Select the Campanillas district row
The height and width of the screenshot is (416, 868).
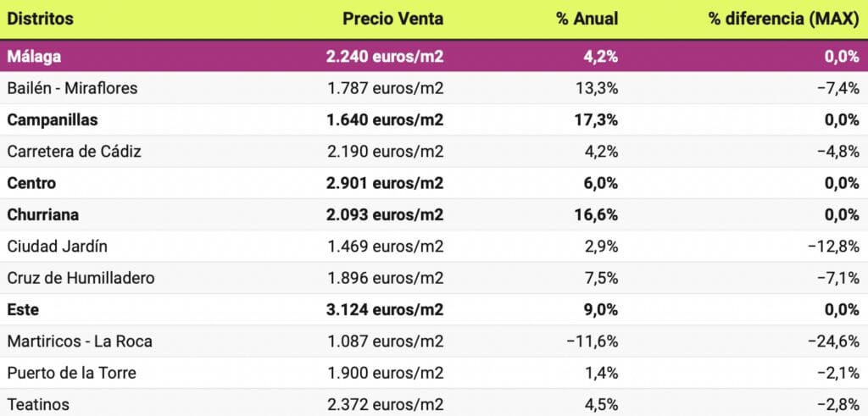52,120
